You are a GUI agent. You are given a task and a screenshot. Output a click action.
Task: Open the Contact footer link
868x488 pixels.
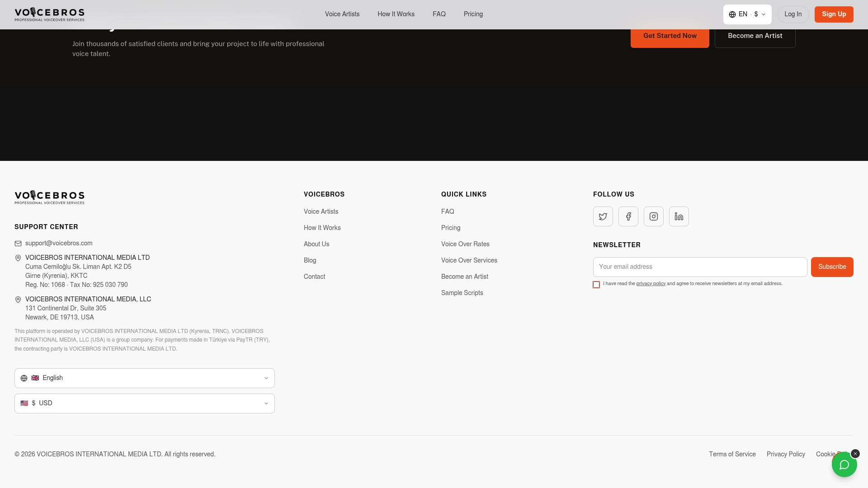click(x=315, y=277)
